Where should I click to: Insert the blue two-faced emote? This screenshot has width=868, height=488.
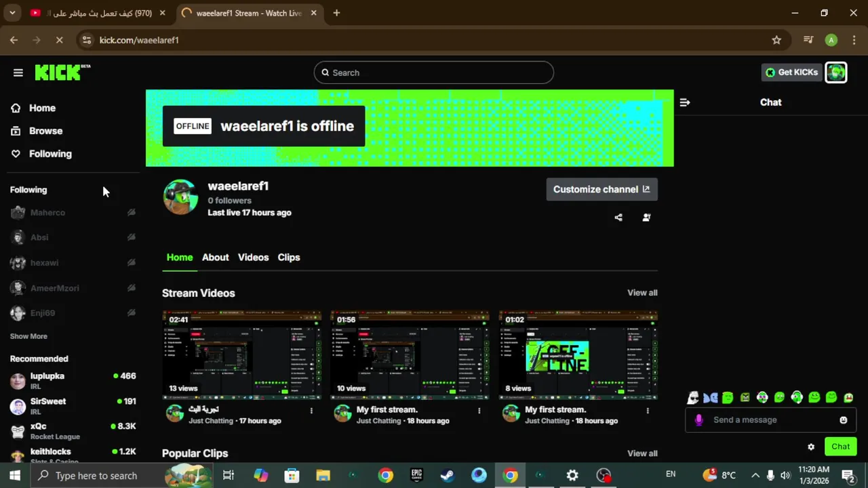710,398
